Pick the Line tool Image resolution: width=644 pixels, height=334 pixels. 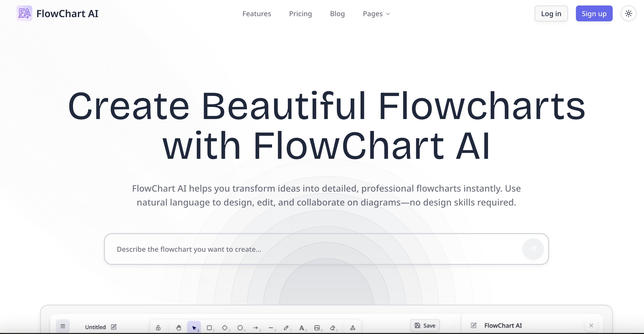(271, 328)
